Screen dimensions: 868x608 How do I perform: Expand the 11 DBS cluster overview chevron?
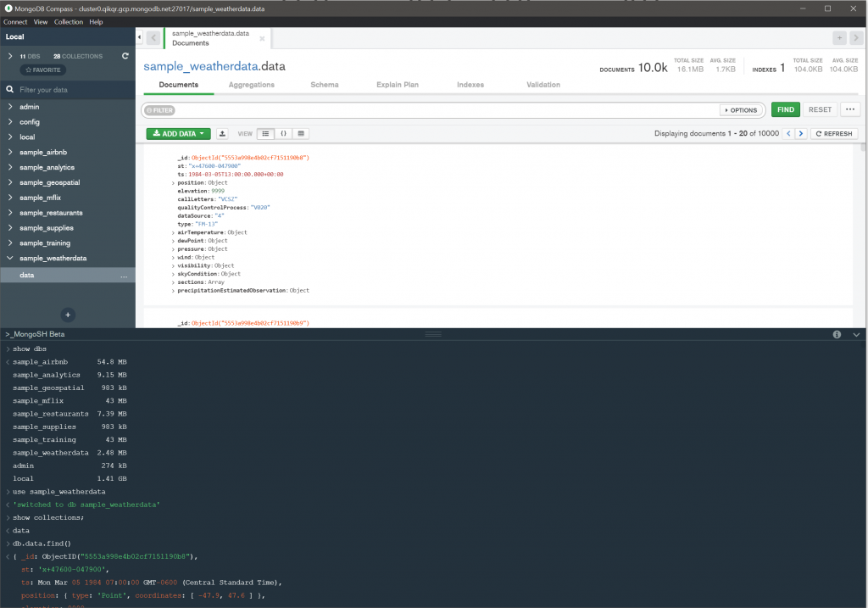pos(10,56)
